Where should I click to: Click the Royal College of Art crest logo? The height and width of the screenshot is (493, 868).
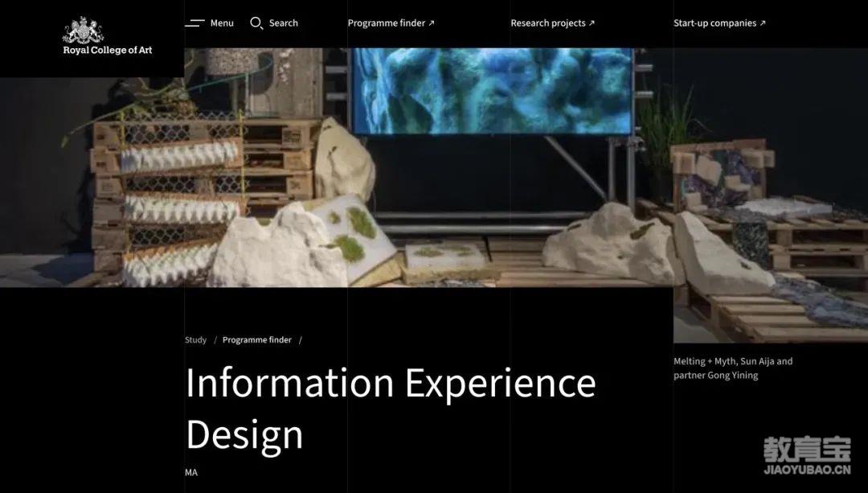[x=84, y=30]
